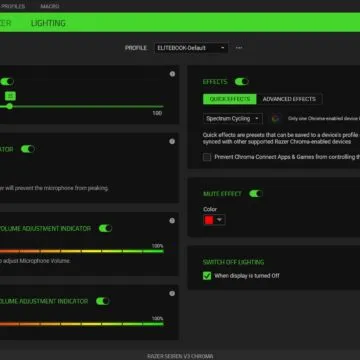Screen dimensions: 360x360
Task: Click the red mute color swatch
Action: 209,220
